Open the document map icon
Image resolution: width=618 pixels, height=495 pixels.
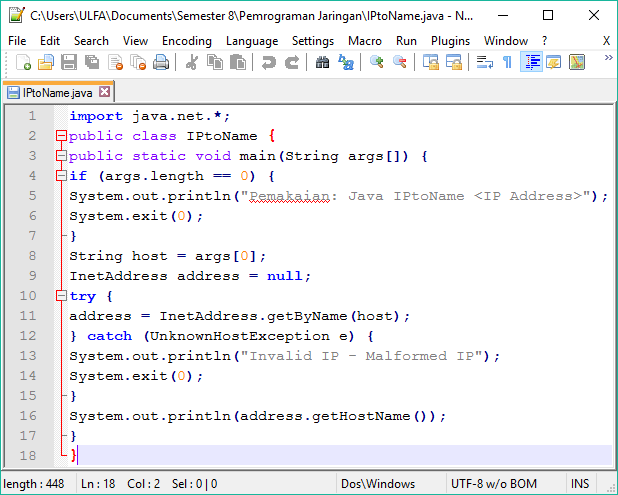[x=577, y=62]
